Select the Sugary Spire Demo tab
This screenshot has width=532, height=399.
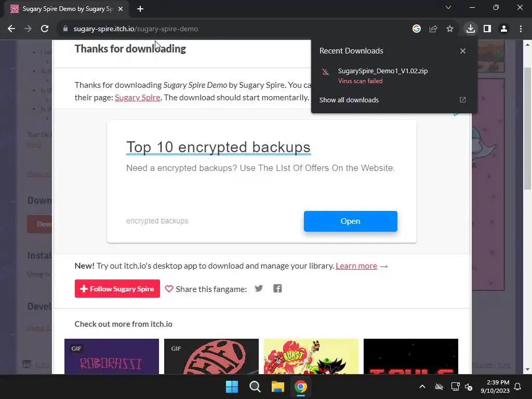67,9
